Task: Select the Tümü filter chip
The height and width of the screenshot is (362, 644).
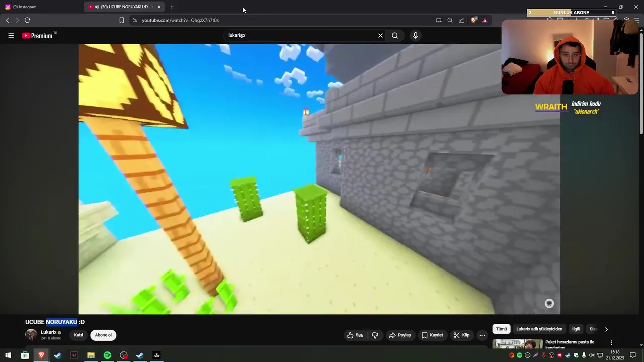Action: (502, 329)
